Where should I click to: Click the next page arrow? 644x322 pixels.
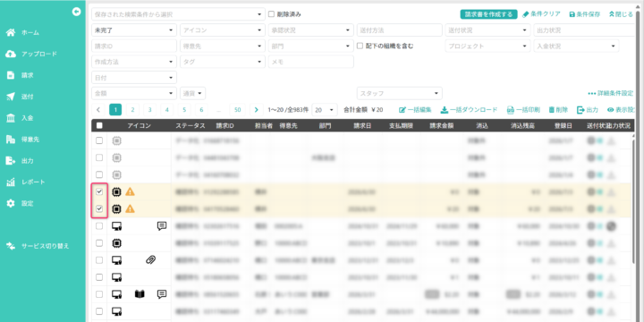(x=257, y=110)
